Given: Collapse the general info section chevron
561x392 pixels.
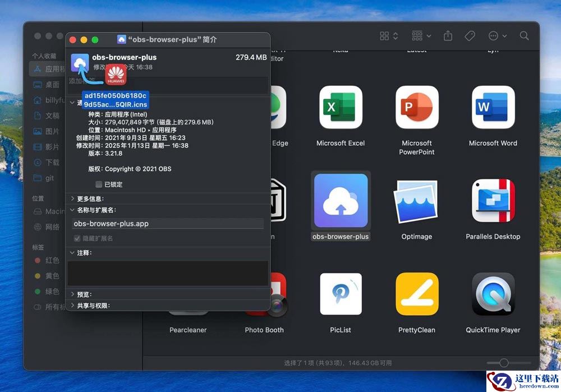Looking at the screenshot, I should coord(72,103).
